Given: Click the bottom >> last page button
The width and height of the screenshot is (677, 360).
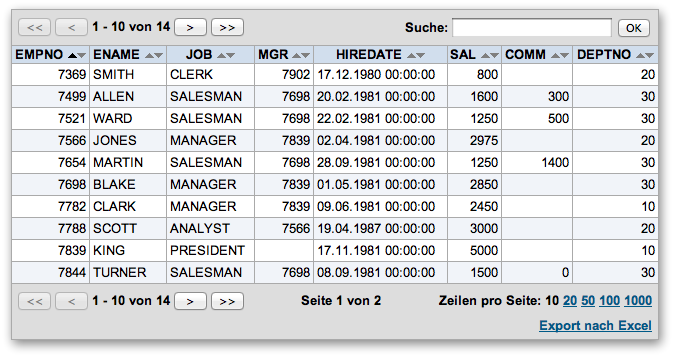Looking at the screenshot, I should (227, 301).
